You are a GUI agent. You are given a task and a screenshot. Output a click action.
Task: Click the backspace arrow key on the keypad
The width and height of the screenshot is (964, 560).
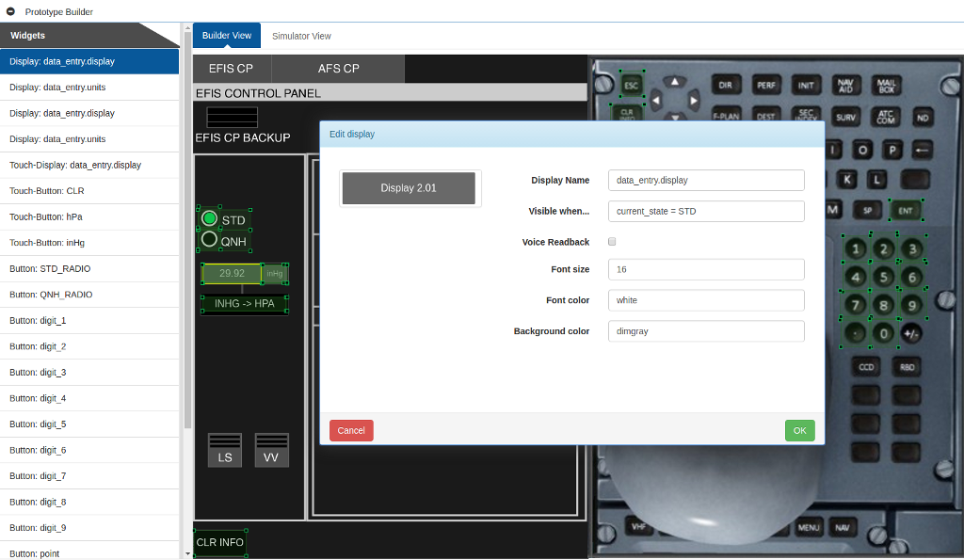(x=922, y=150)
